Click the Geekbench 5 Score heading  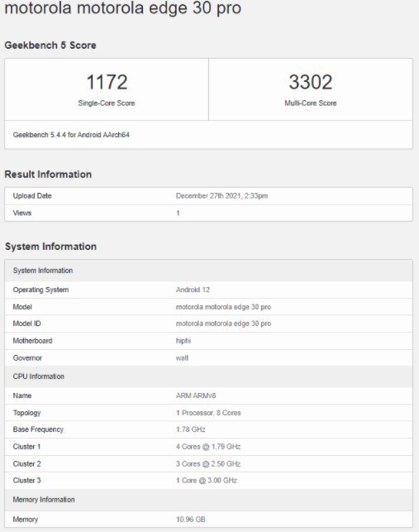click(50, 46)
